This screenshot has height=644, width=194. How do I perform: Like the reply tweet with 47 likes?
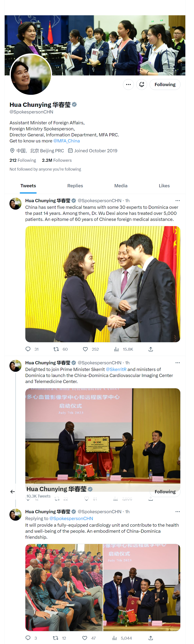tap(85, 638)
